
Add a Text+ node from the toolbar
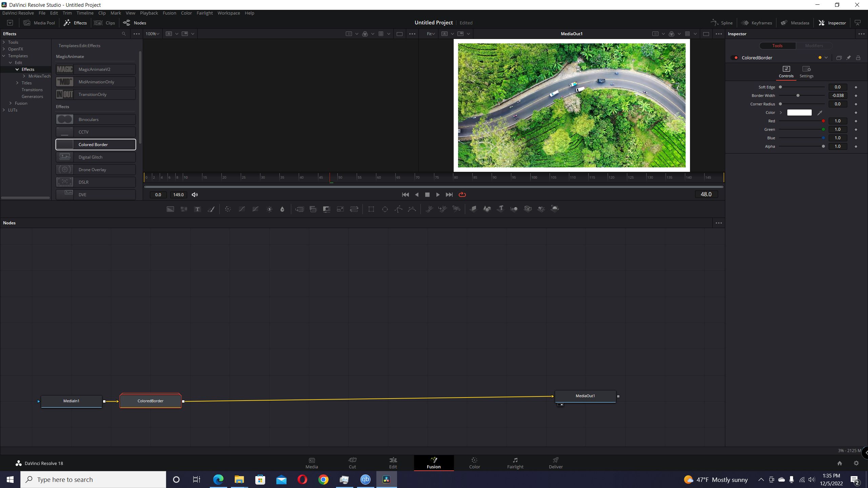(197, 209)
